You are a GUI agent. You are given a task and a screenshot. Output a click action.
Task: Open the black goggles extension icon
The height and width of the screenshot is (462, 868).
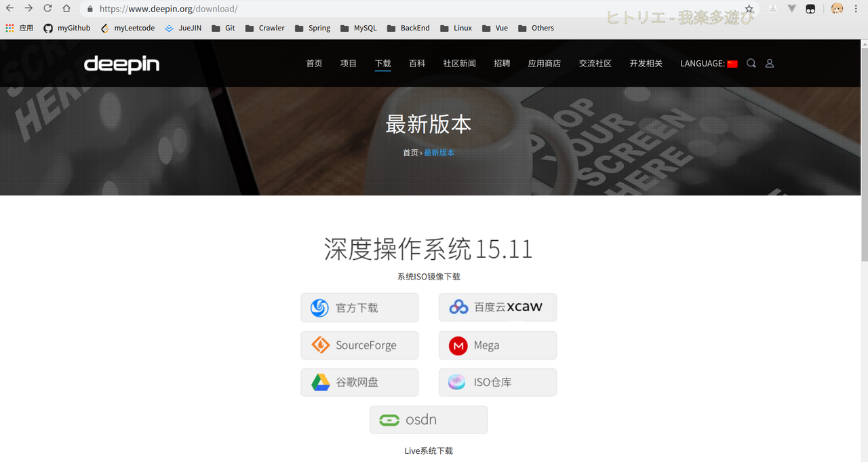click(x=810, y=9)
